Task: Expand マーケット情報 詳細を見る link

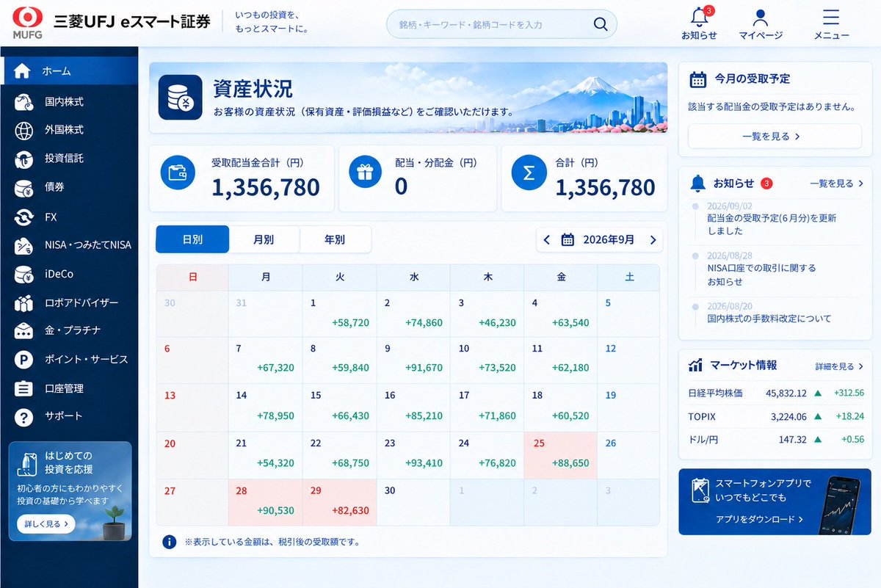Action: click(839, 366)
